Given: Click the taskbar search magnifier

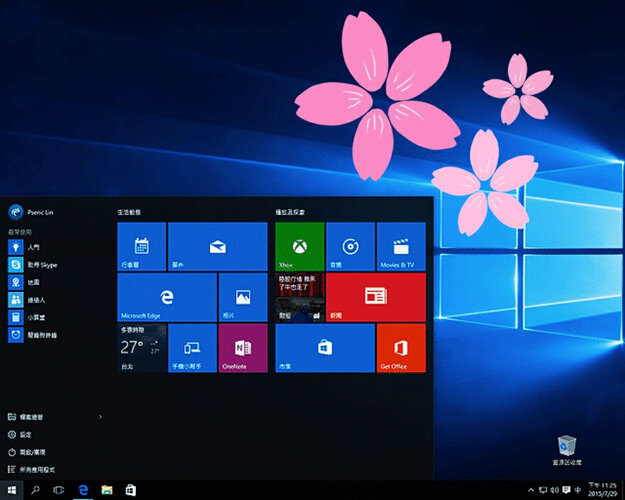Looking at the screenshot, I should click(x=35, y=490).
